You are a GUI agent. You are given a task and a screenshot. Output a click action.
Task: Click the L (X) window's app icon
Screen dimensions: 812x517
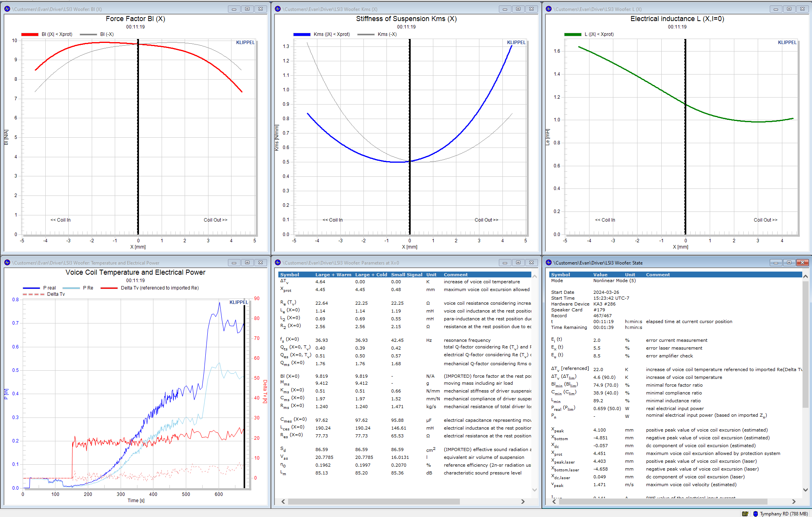pyautogui.click(x=548, y=9)
